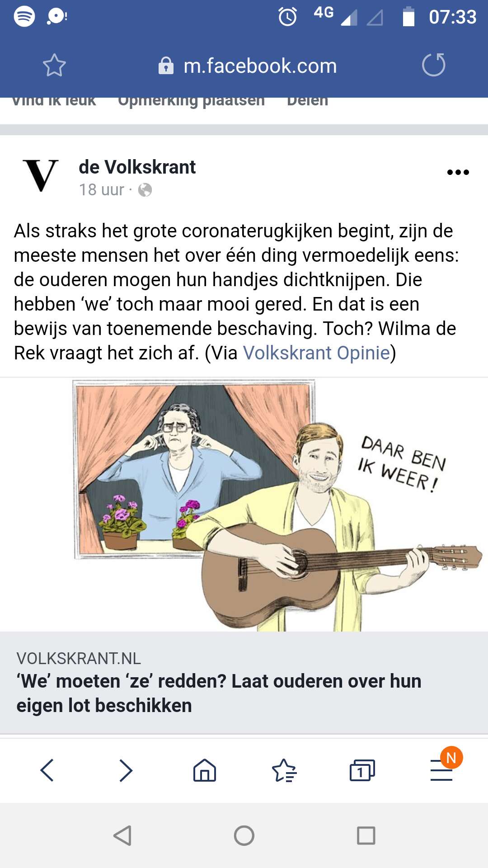Screen dimensions: 488x868
Task: Tap Opmerking plaatsen button
Action: point(191,101)
